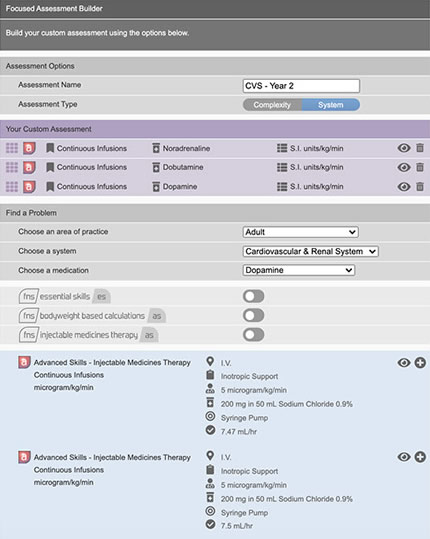The height and width of the screenshot is (539, 430).
Task: Click the injectable medicines therapy fns label
Action: pos(88,335)
